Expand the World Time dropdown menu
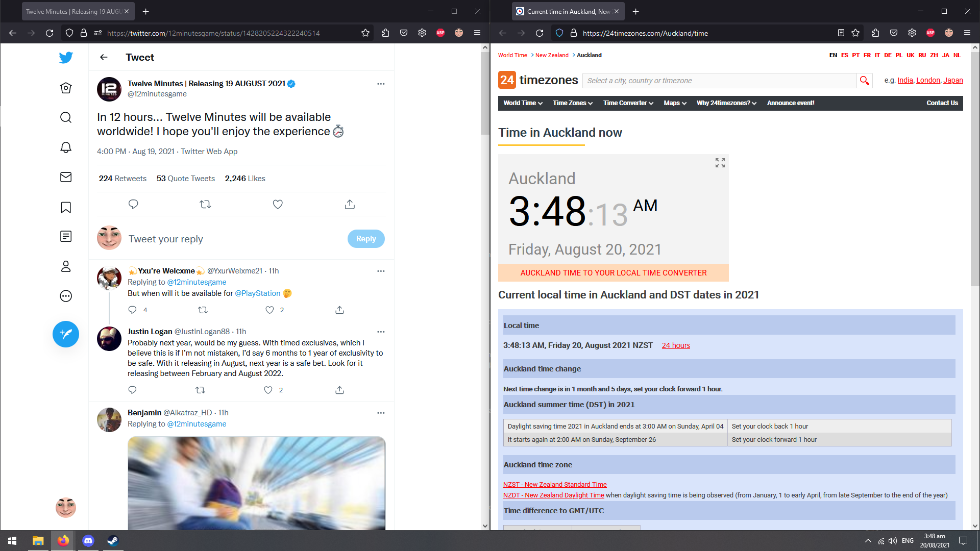 click(523, 103)
